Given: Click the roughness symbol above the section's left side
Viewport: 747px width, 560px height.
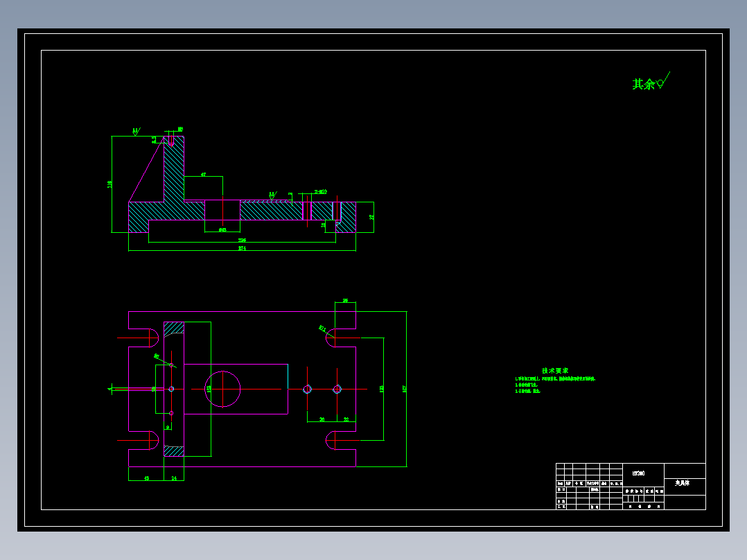Looking at the screenshot, I should (x=136, y=131).
